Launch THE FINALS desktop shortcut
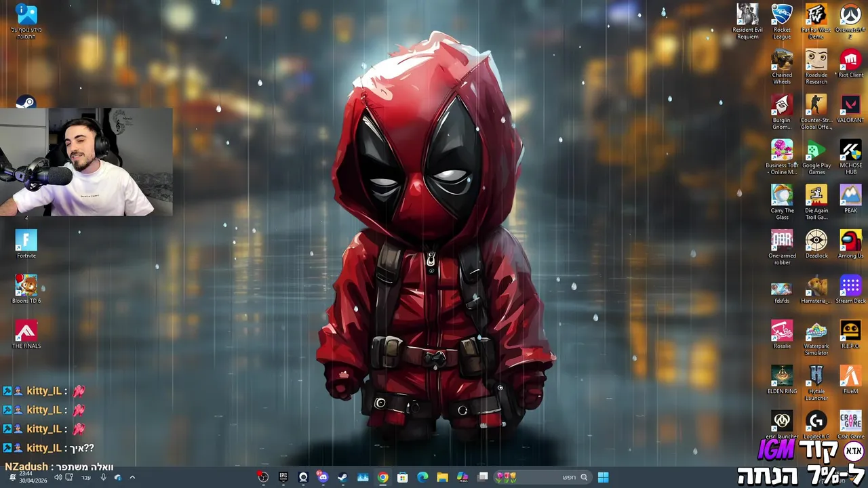Image resolution: width=868 pixels, height=488 pixels. click(x=26, y=335)
